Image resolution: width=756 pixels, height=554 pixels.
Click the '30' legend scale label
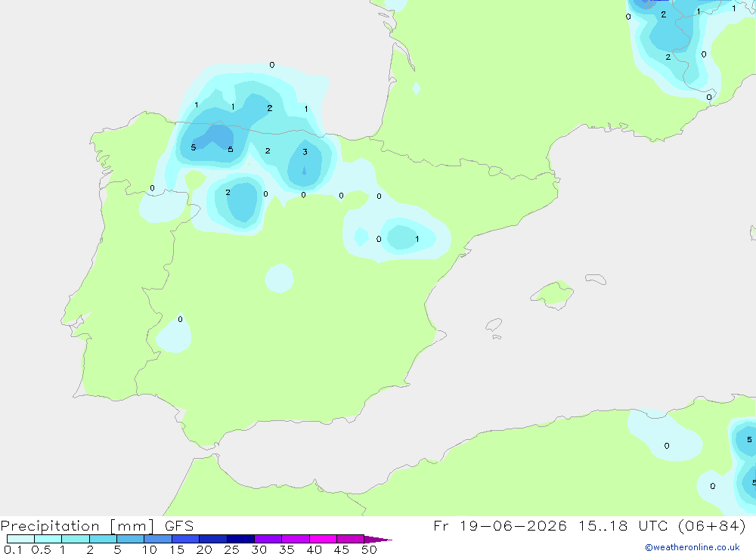pos(259,549)
